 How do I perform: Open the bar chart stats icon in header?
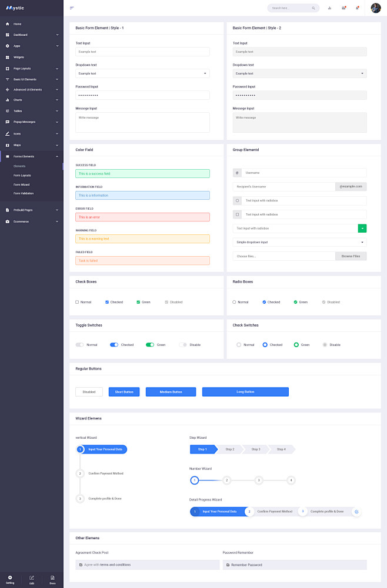pos(329,8)
